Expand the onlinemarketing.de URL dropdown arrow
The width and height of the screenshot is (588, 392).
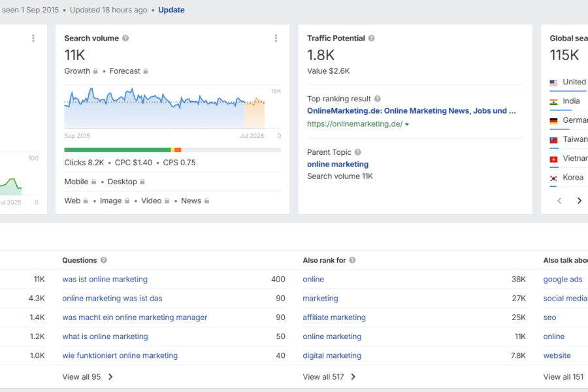pos(407,124)
